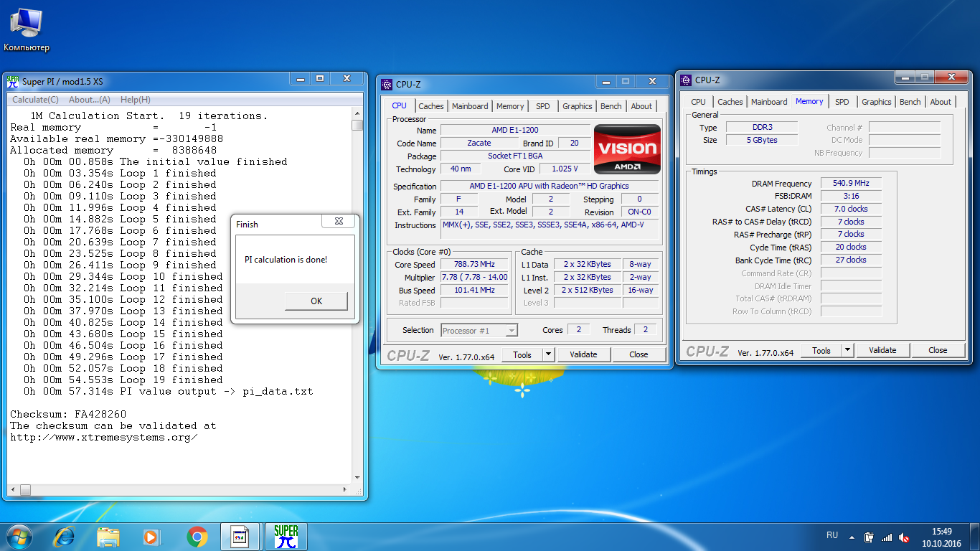Open the About...(A) menu in Super PI
Image resolution: width=980 pixels, height=551 pixels.
pos(90,100)
